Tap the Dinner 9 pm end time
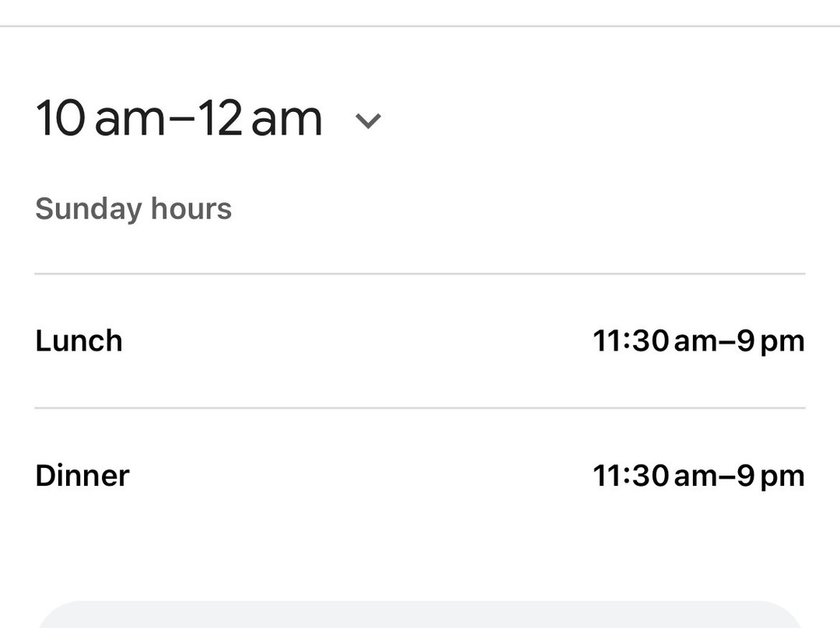 (771, 476)
